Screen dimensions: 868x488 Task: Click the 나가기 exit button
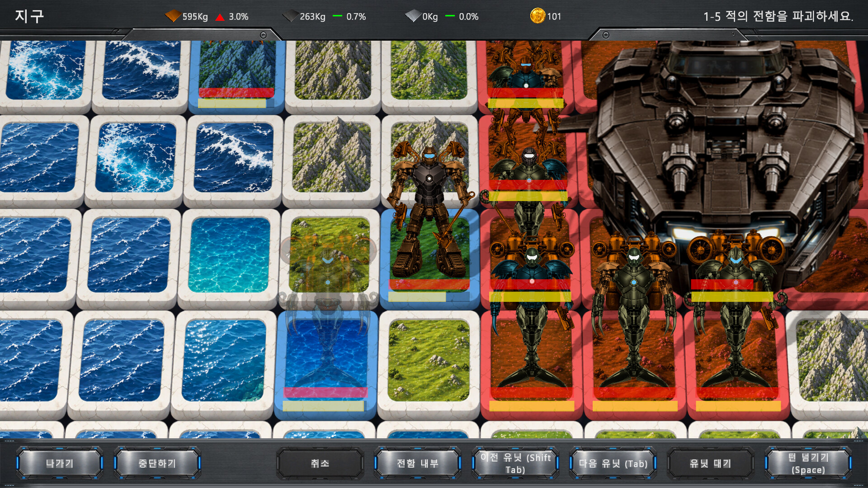point(60,463)
